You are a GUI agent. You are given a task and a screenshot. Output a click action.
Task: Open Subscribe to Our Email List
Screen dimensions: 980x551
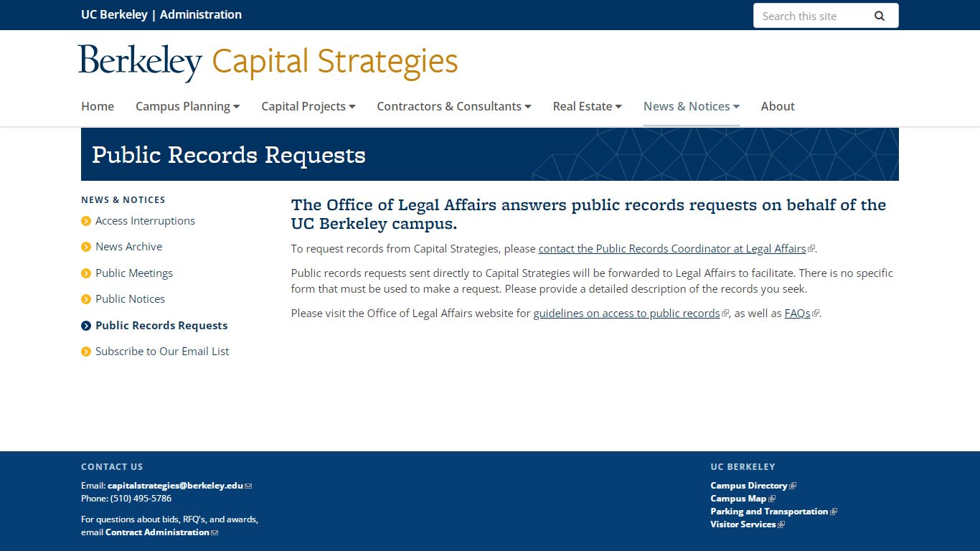pos(162,352)
